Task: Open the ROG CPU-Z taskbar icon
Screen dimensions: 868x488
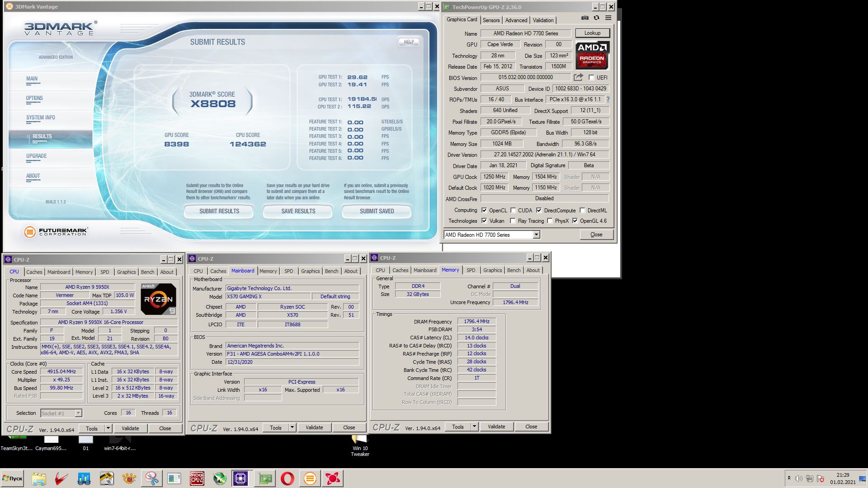Action: pos(197,479)
